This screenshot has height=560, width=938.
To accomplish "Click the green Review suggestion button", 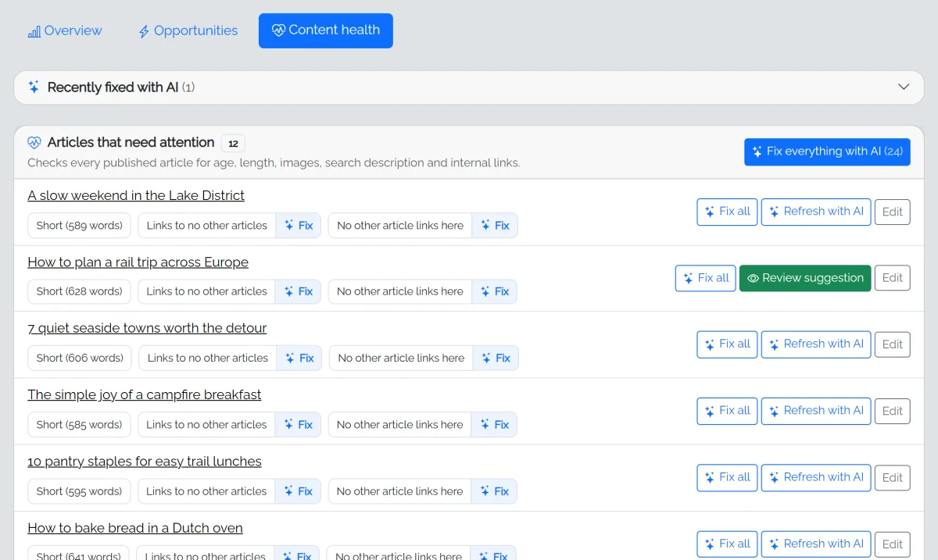I will pyautogui.click(x=805, y=278).
